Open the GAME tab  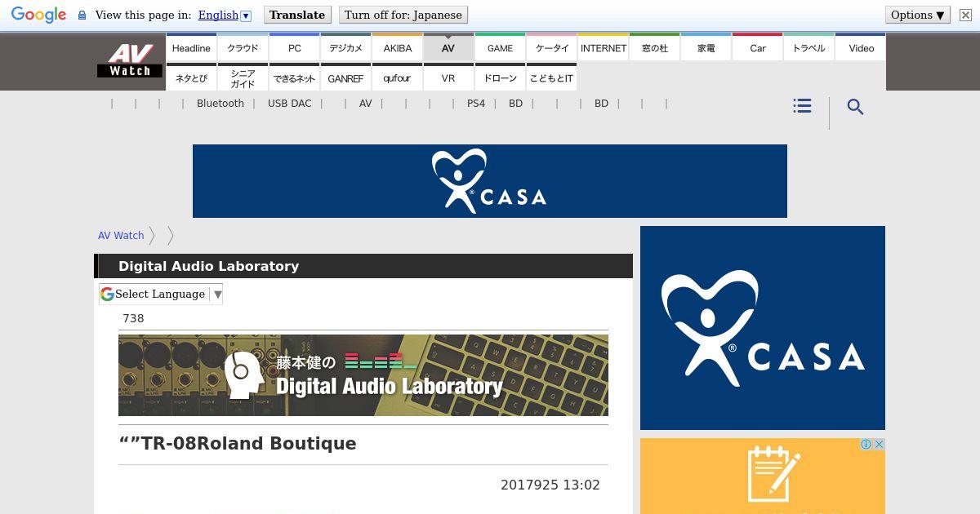(x=500, y=47)
